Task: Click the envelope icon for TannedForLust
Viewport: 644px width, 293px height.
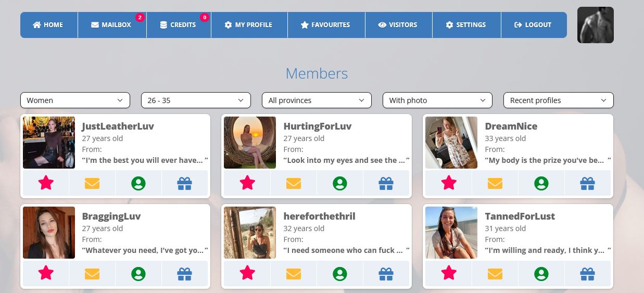Action: click(495, 273)
